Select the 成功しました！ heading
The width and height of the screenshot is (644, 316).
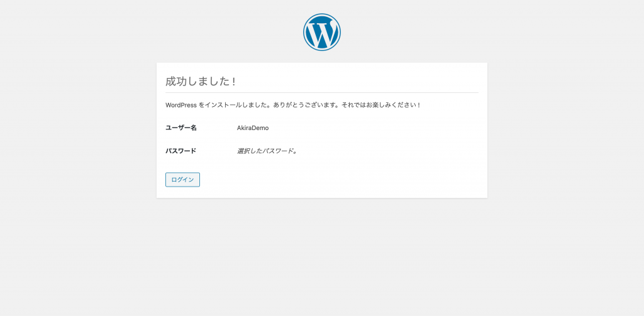(x=201, y=81)
